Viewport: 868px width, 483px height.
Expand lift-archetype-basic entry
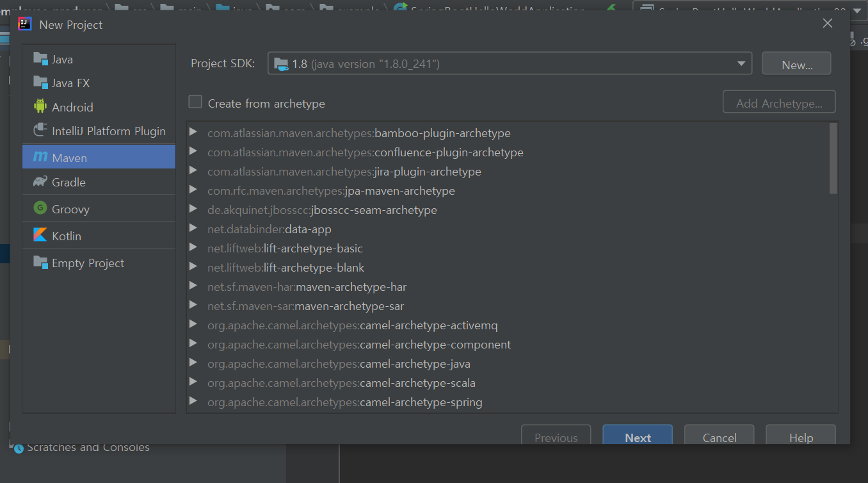coord(193,248)
